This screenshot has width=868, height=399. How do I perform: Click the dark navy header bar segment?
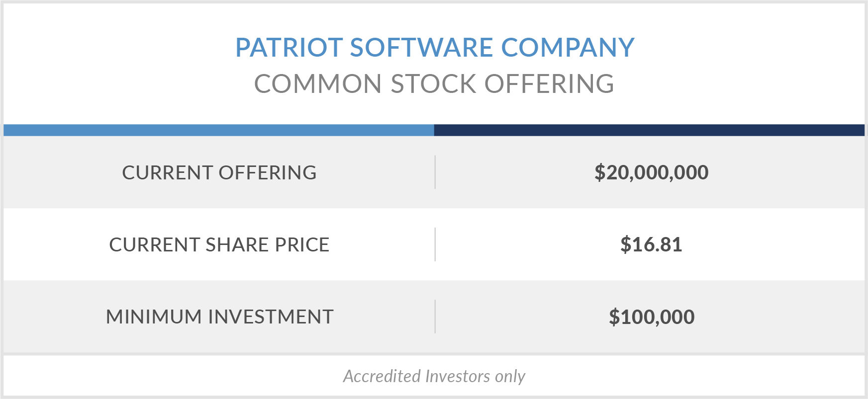tap(649, 130)
